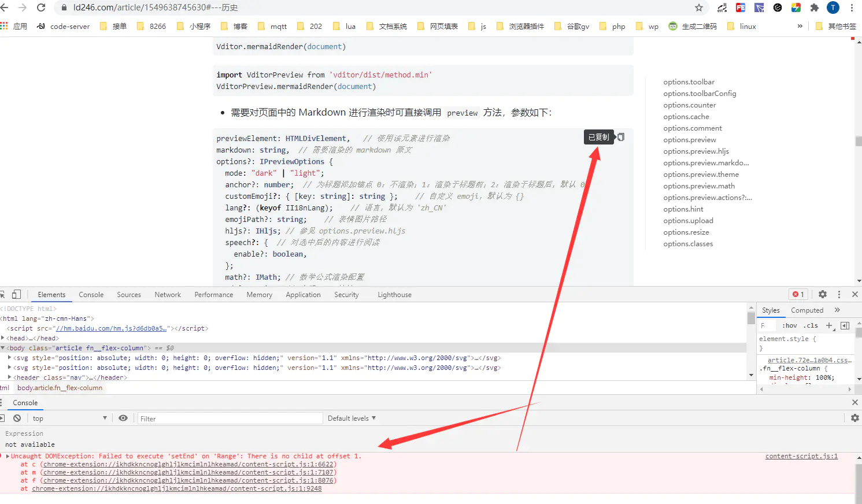Bookmark this page with the star icon
Image resolution: width=862 pixels, height=504 pixels.
point(699,8)
